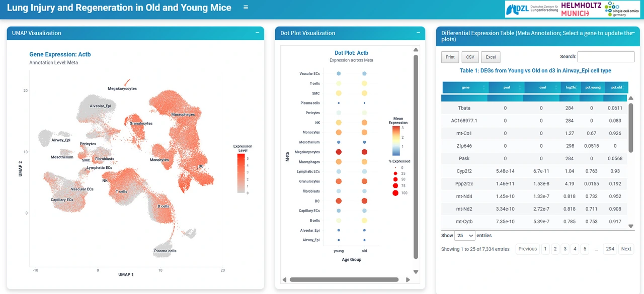This screenshot has height=294, width=644.
Task: Go to page 3 of table
Action: [565, 249]
